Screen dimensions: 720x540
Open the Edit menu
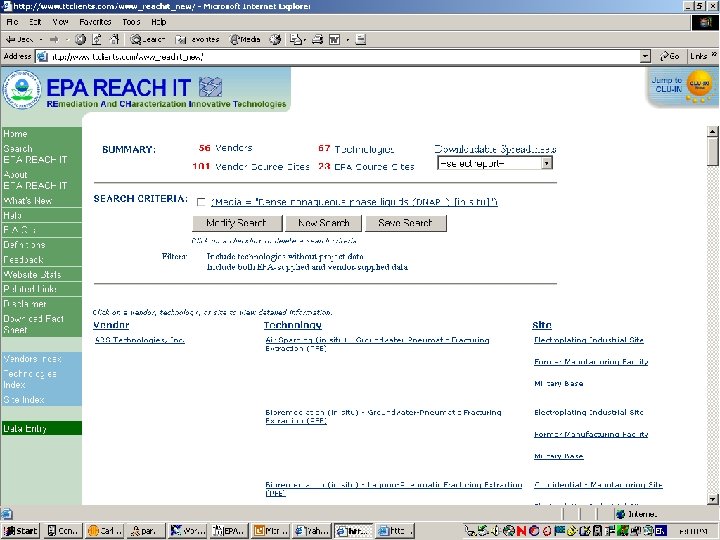pos(35,22)
